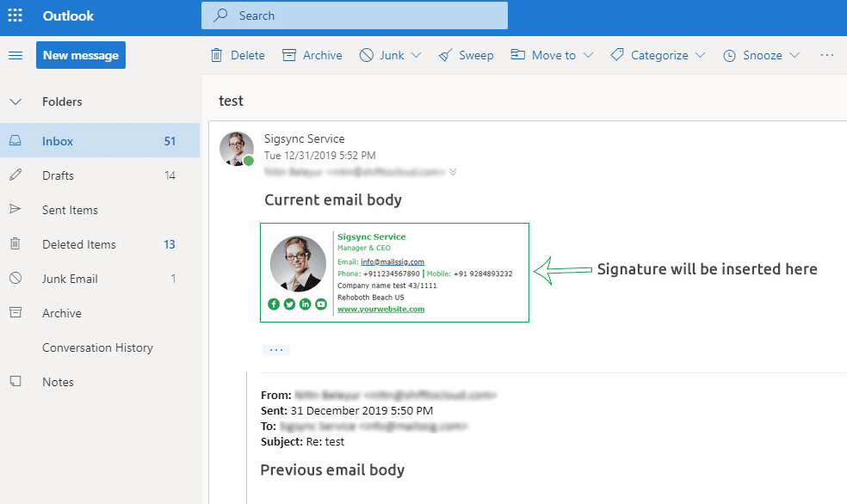Click the Facebook icon in signature
The image size is (847, 504).
(x=274, y=304)
